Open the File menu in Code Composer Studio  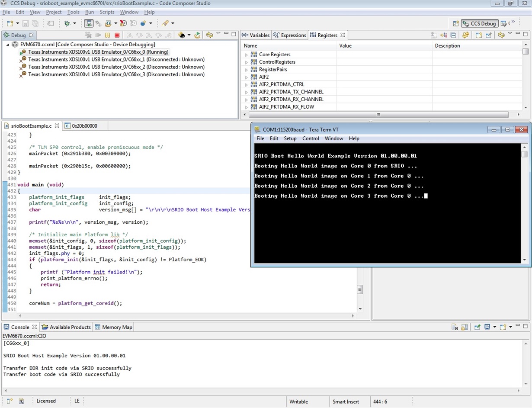(x=6, y=12)
